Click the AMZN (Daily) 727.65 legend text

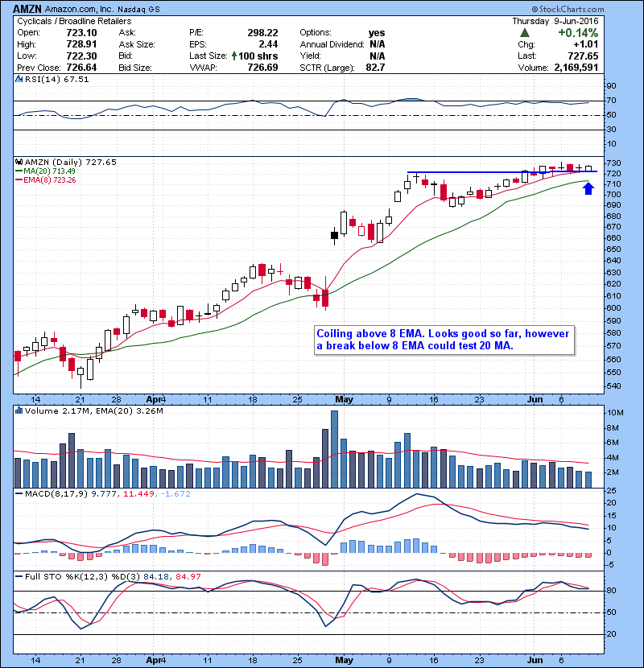70,162
